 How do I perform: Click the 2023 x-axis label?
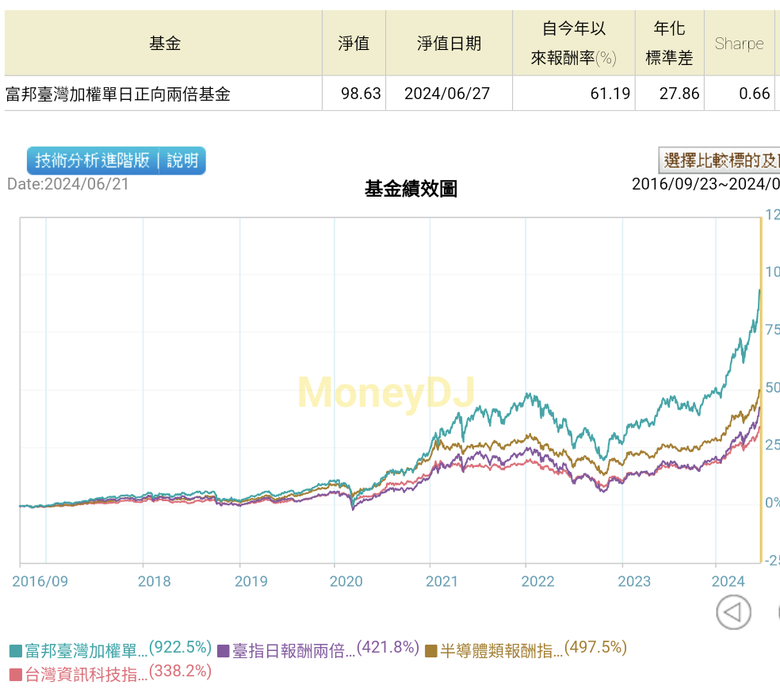[634, 581]
